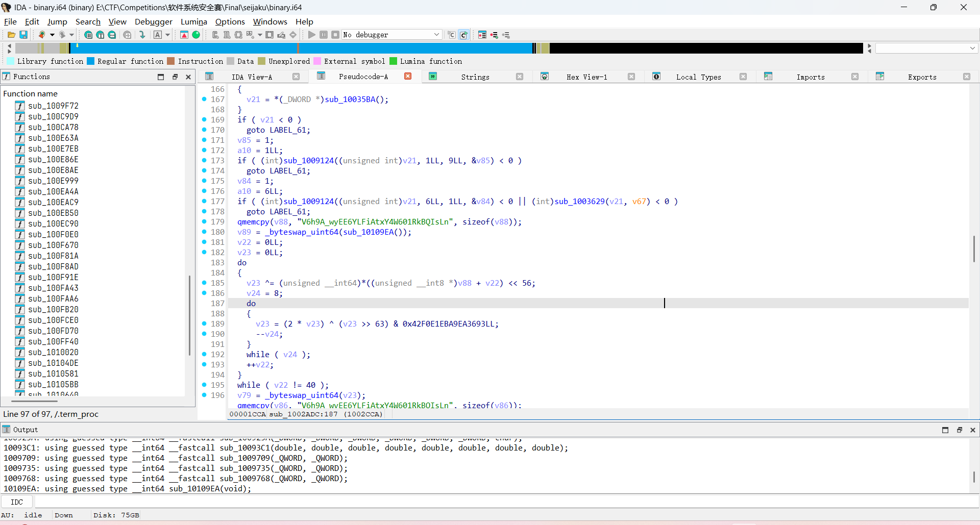Toggle breakpoint dot at line 196
Image resolution: width=980 pixels, height=525 pixels.
pos(204,395)
